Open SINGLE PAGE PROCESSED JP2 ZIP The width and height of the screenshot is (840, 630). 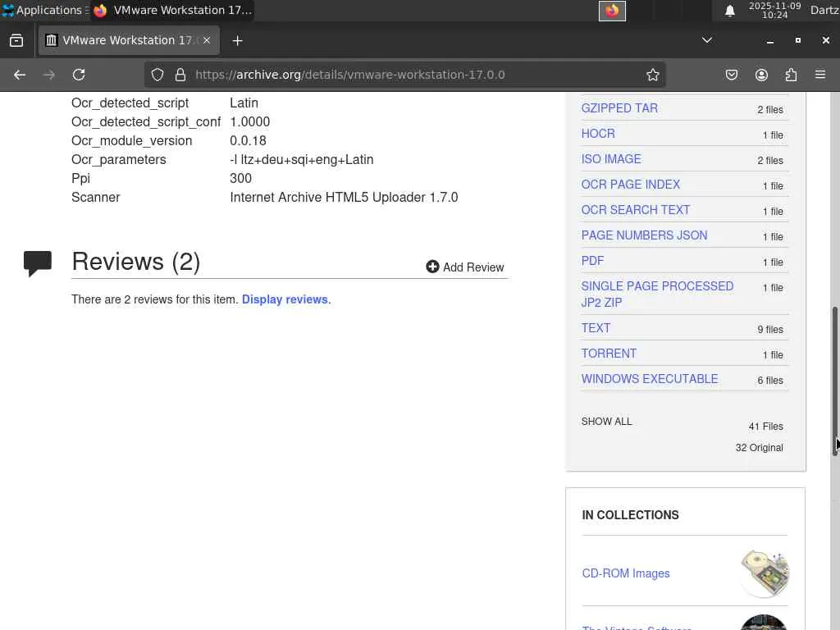tap(657, 294)
